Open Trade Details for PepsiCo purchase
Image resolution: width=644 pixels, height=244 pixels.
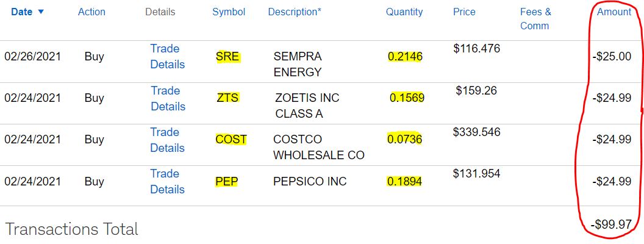click(167, 181)
